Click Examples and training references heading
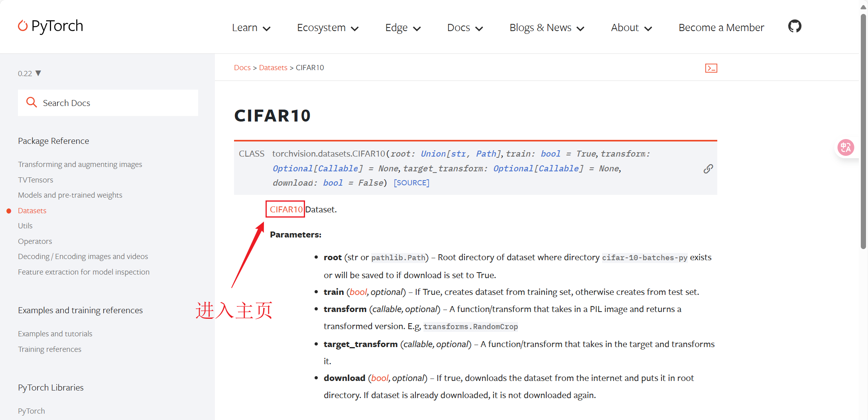 coord(80,310)
